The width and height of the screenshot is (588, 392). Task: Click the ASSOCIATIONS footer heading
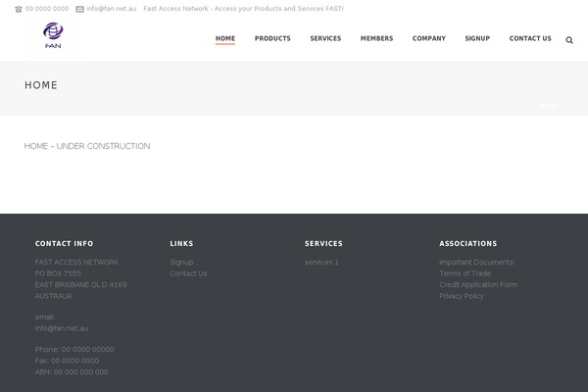[x=468, y=243]
